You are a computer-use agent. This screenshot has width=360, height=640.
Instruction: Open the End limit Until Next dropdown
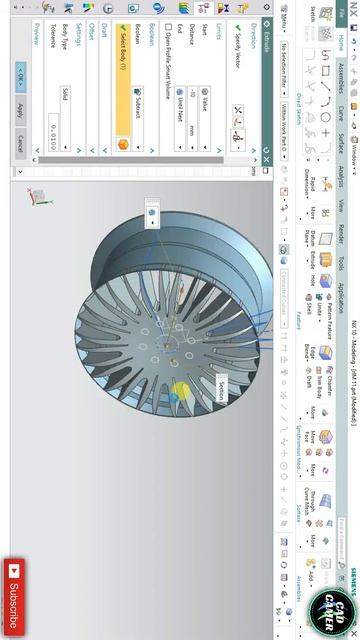[x=180, y=118]
